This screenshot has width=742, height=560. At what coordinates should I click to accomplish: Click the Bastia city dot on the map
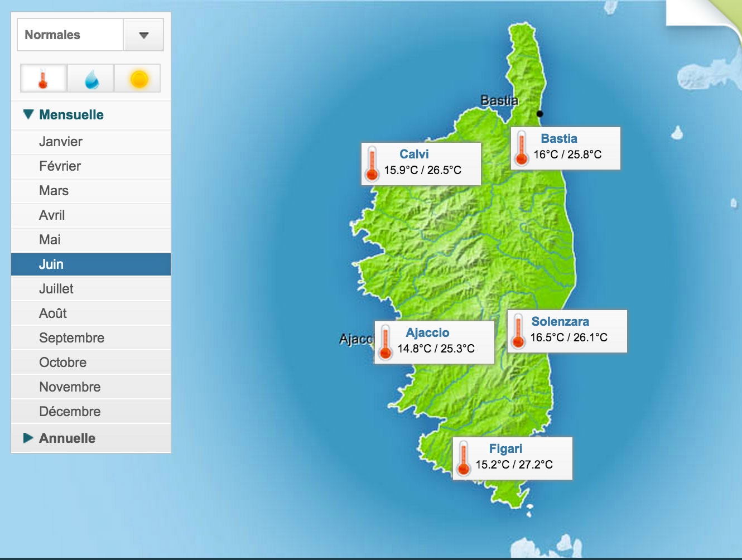(539, 114)
